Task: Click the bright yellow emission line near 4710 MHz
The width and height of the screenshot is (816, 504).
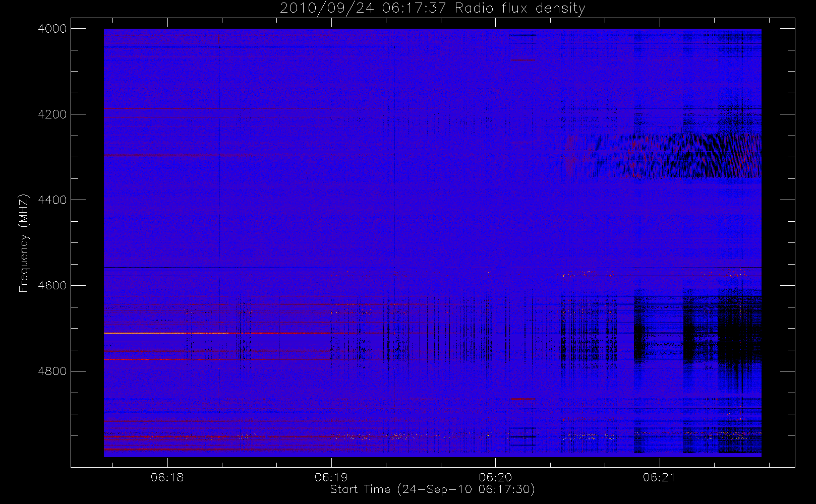Action: tap(166, 333)
